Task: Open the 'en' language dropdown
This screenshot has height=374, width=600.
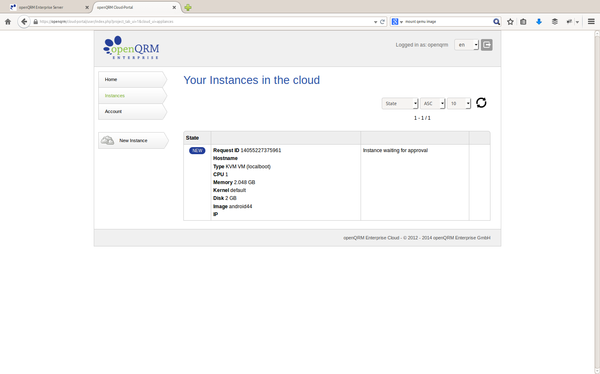Action: point(466,45)
